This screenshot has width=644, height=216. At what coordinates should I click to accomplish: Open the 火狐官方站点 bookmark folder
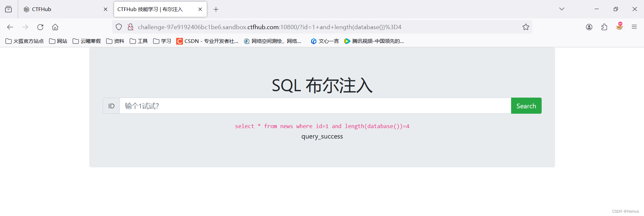point(24,41)
